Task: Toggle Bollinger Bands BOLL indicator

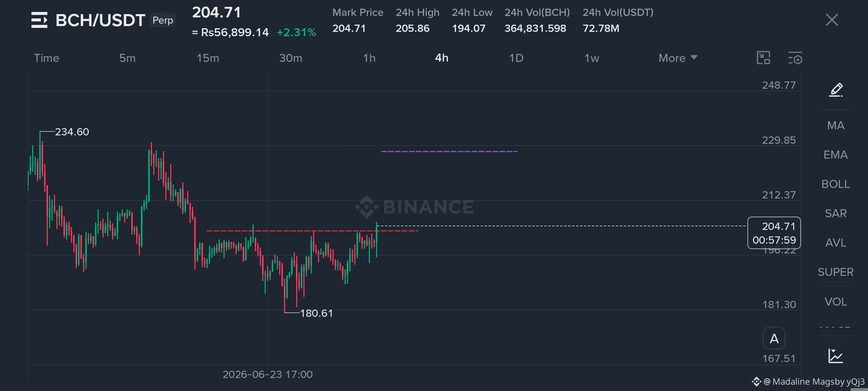Action: [835, 184]
